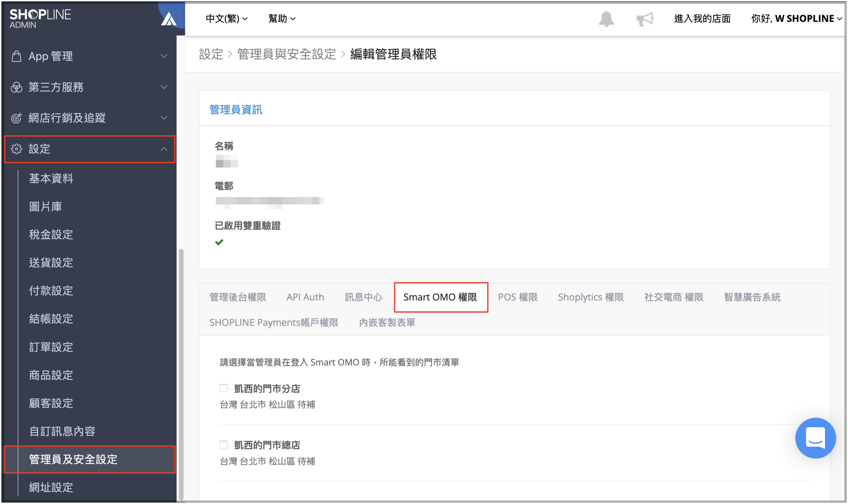Open 網址設定 in sidebar

coord(51,487)
